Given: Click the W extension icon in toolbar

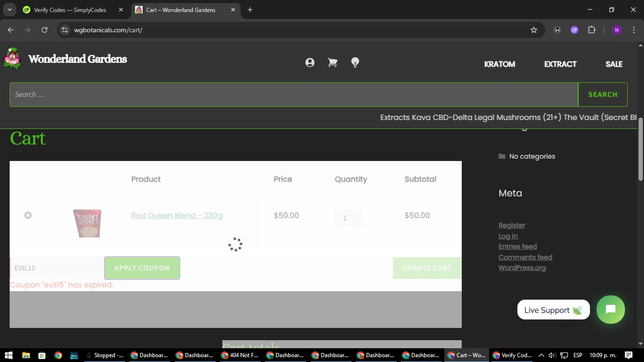Looking at the screenshot, I should click(x=557, y=30).
